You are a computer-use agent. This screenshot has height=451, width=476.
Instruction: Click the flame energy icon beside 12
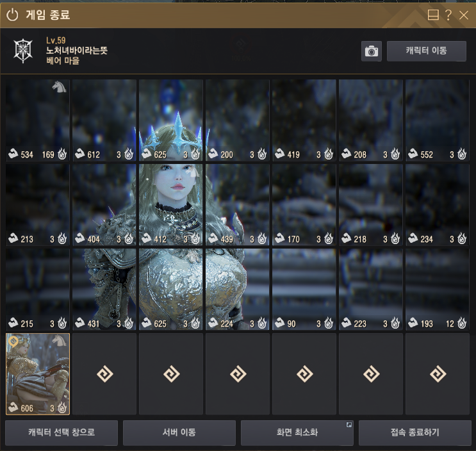coord(462,323)
